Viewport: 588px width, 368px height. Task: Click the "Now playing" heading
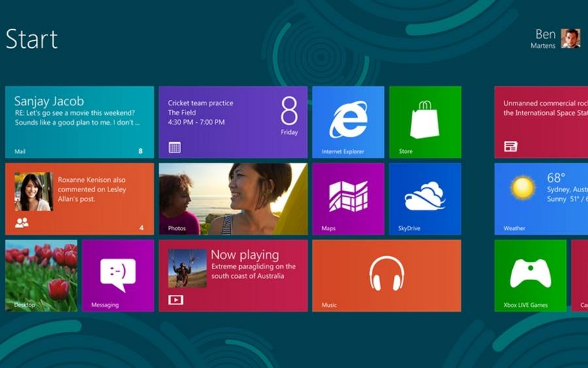coord(245,255)
